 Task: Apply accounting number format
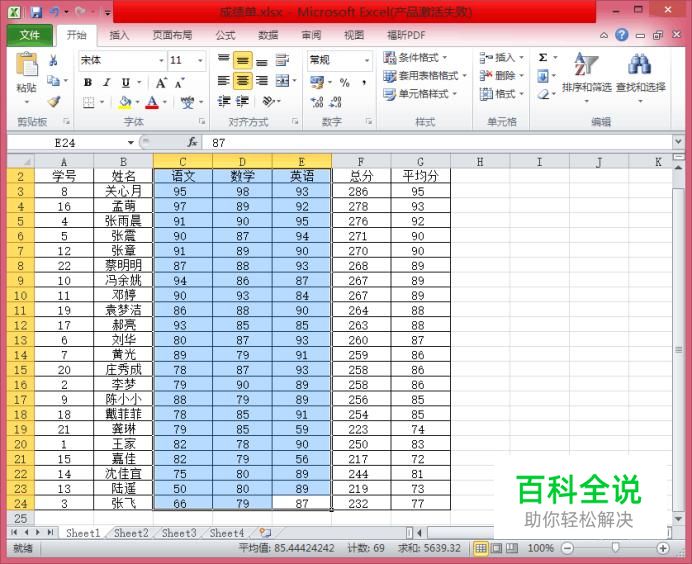point(317,82)
